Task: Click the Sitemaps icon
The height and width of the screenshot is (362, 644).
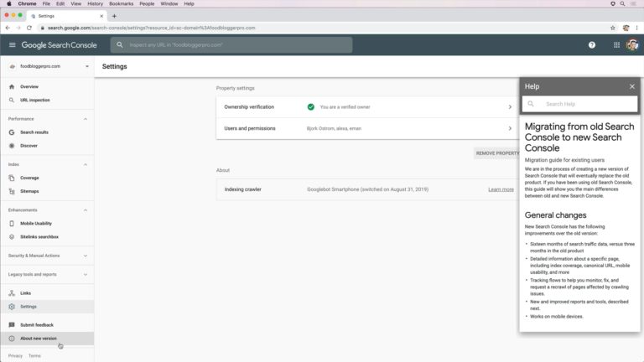Action: (12, 191)
